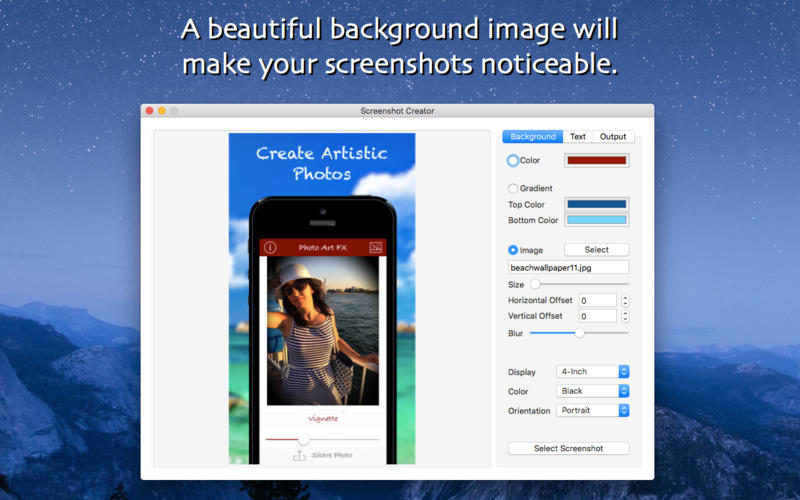Image resolution: width=800 pixels, height=500 pixels.
Task: Click Horizontal Offset stepper arrows
Action: (625, 301)
